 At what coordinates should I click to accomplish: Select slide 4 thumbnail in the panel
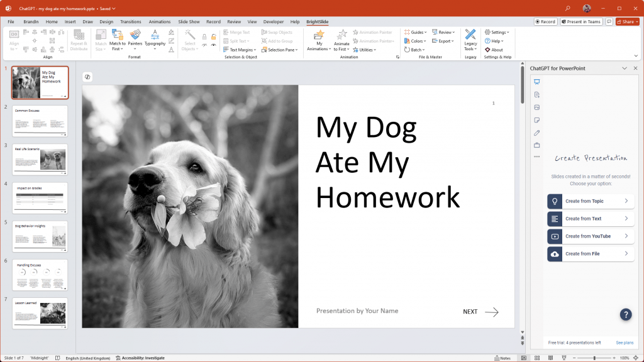(x=40, y=199)
